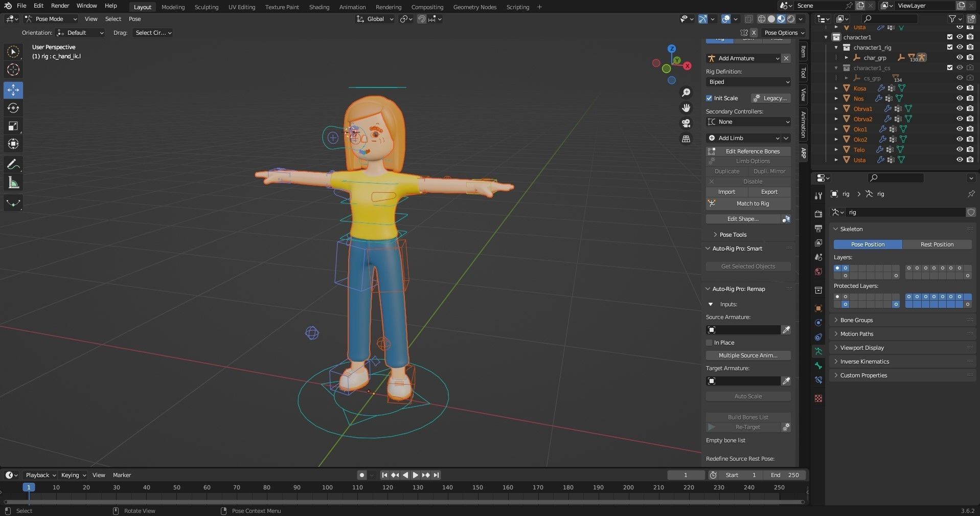Click Multiple Source Anim button
980x516 pixels.
[748, 355]
